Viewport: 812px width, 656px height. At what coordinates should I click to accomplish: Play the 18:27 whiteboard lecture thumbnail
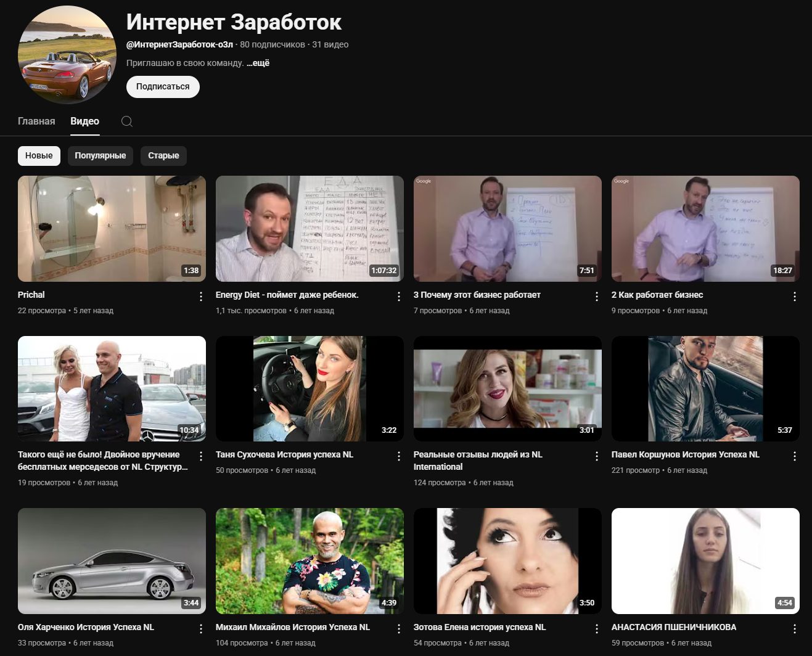tap(705, 229)
